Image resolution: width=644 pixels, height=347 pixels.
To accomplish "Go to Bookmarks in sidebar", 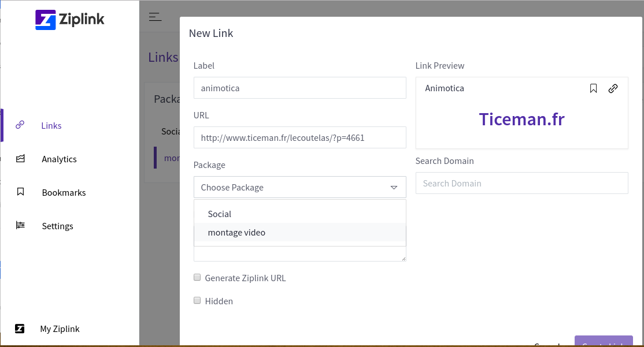I will point(64,193).
